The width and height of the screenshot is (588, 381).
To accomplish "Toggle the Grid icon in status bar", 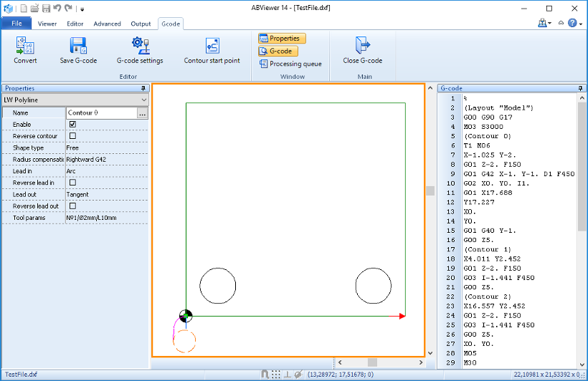I will [276, 374].
